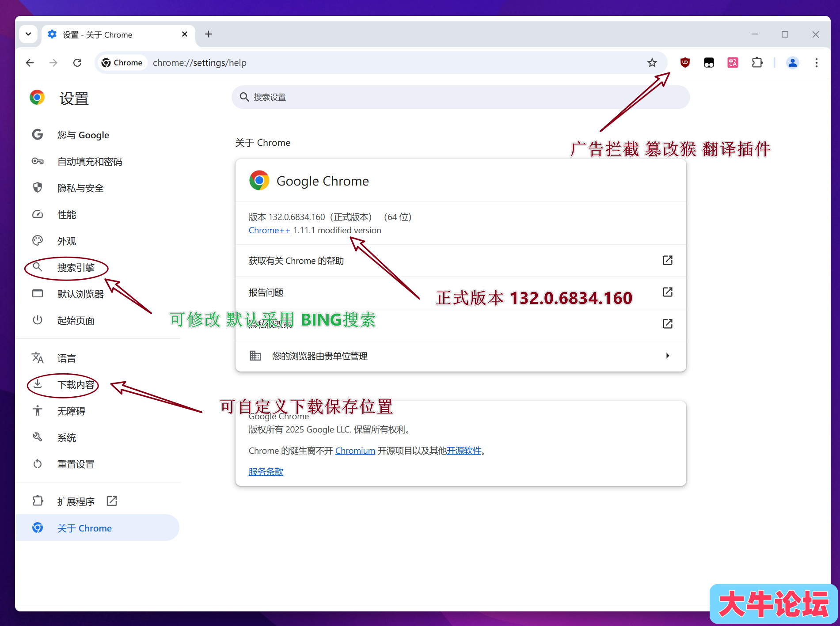Open Accessibility settings section
The width and height of the screenshot is (840, 626).
[x=97, y=411]
